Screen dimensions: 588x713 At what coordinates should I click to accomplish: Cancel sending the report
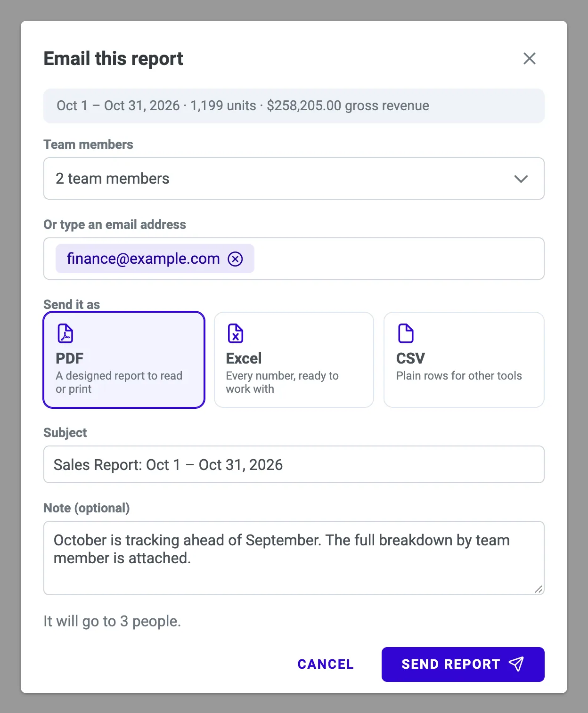(x=326, y=664)
